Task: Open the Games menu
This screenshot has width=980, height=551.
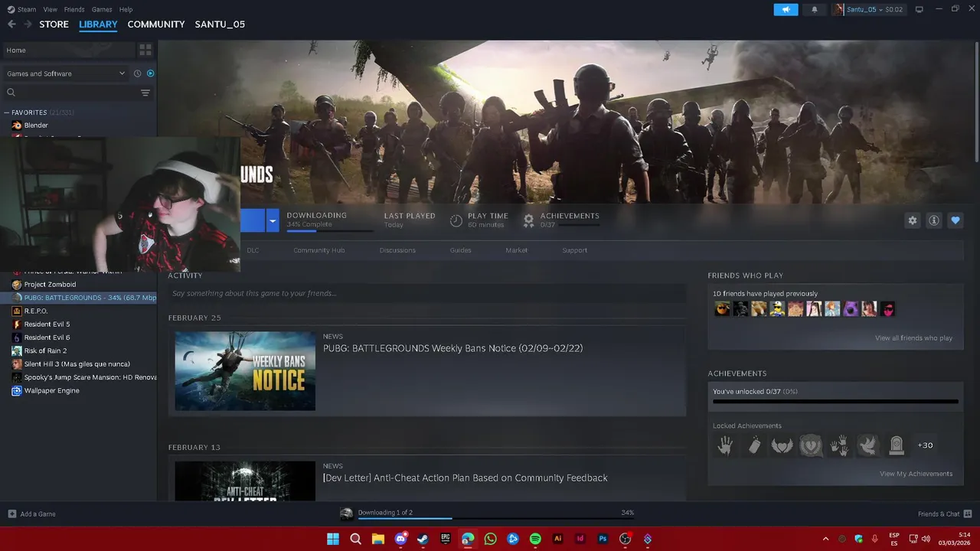Action: [102, 9]
